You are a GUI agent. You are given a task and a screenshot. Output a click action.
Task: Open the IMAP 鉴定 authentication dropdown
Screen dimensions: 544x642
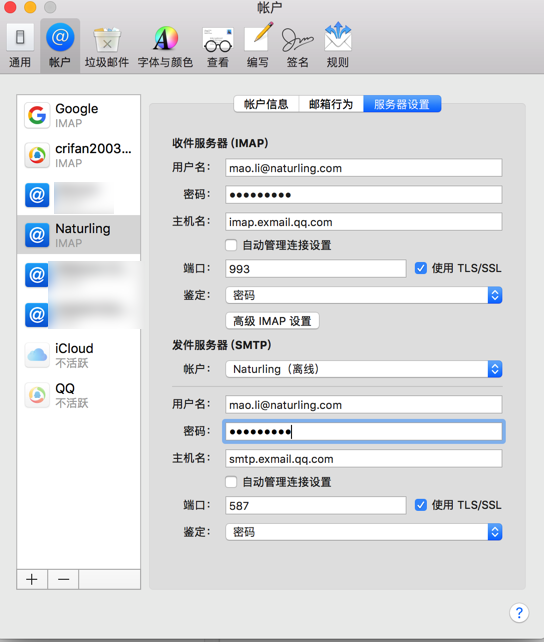pyautogui.click(x=363, y=295)
